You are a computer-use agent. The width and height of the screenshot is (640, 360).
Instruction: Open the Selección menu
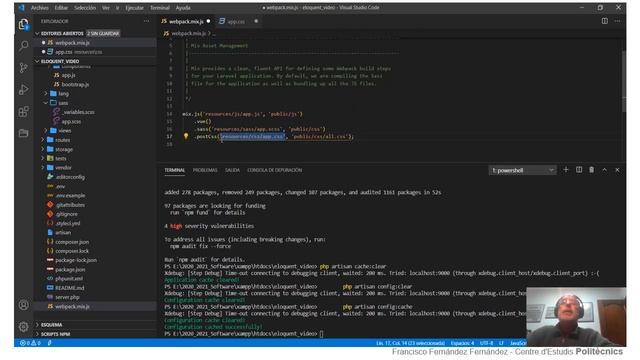(85, 8)
